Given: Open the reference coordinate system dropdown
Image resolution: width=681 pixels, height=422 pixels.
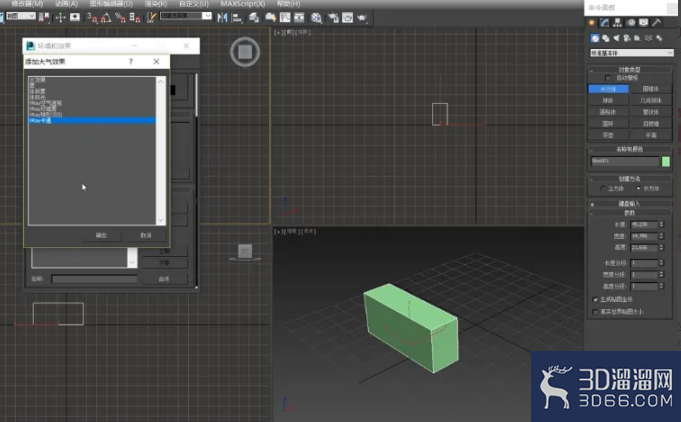Looking at the screenshot, I should coord(20,16).
